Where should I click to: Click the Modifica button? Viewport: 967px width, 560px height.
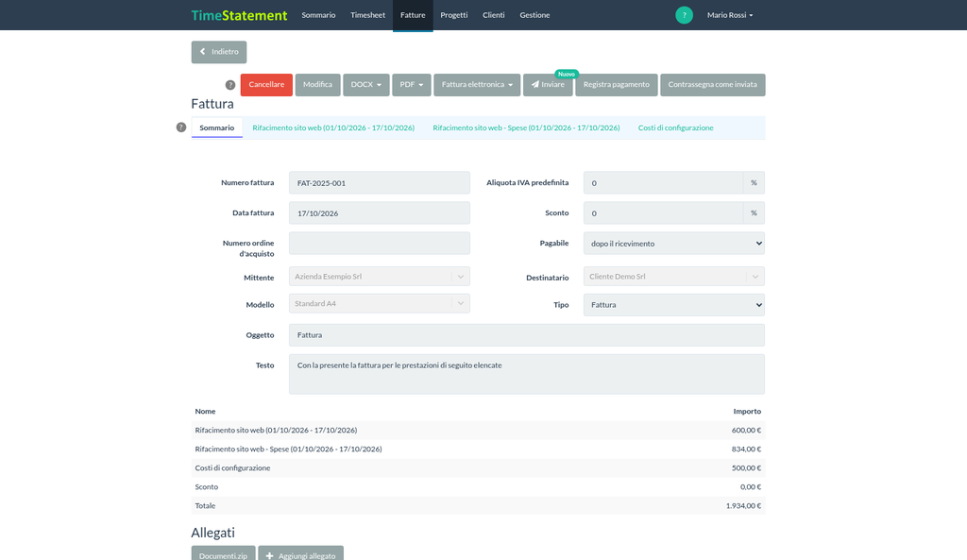tap(317, 84)
